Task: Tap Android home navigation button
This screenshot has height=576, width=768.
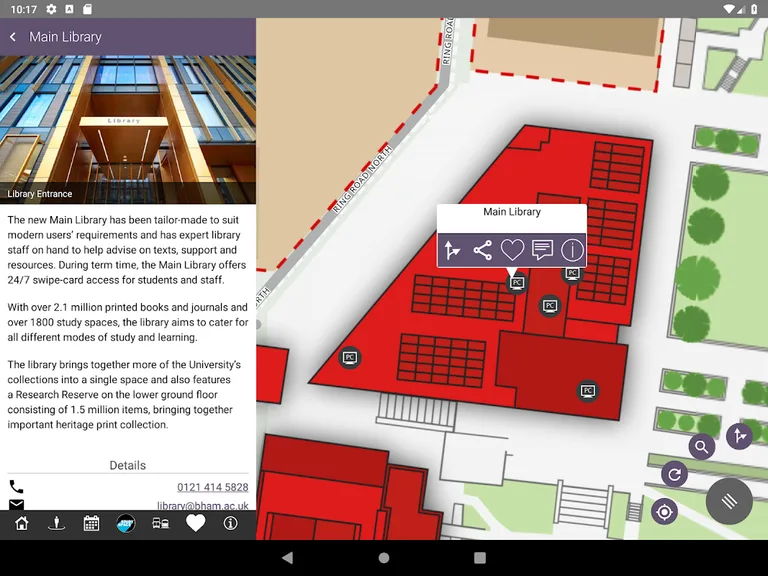Action: coord(384,557)
